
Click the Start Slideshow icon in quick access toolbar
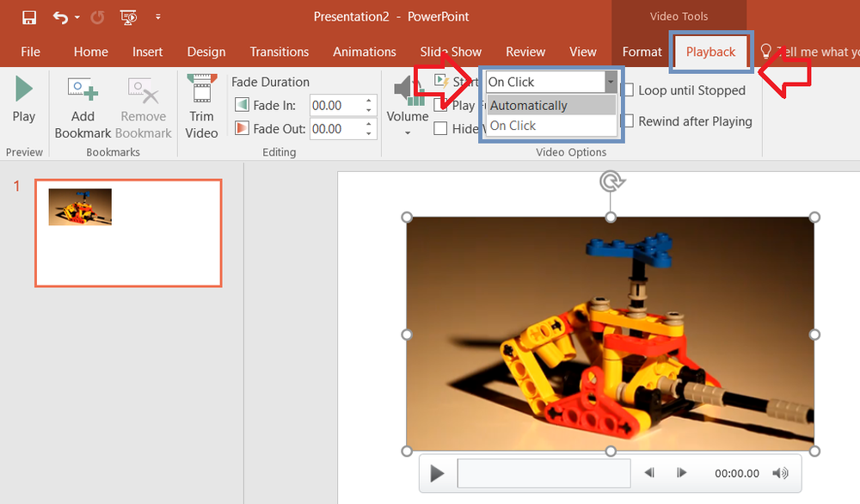point(129,15)
